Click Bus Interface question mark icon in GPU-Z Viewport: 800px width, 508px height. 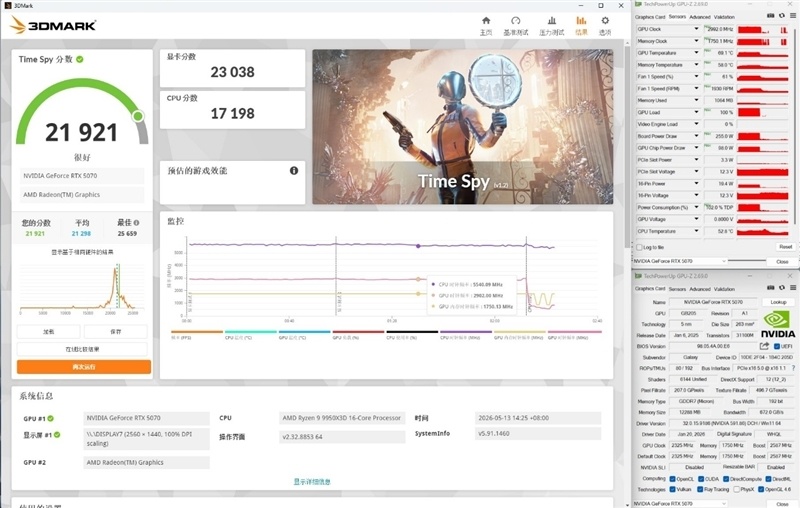793,368
